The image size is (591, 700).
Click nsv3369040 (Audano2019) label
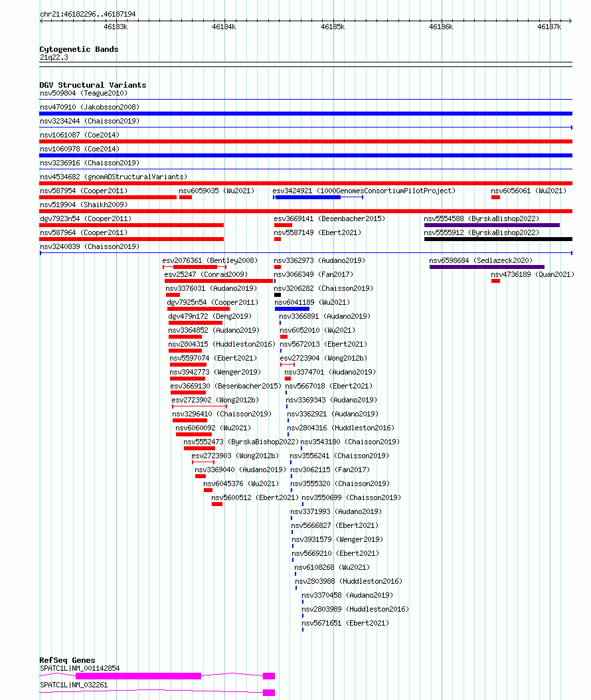click(x=240, y=470)
